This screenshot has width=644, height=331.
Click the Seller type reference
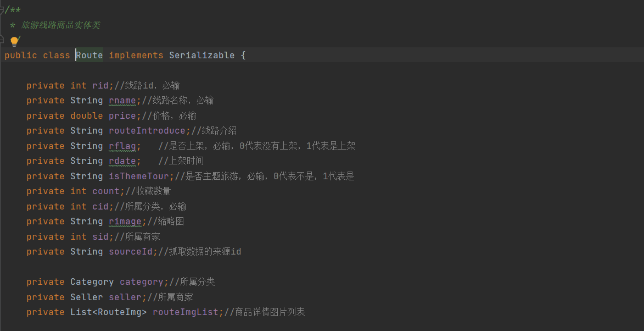(86, 297)
